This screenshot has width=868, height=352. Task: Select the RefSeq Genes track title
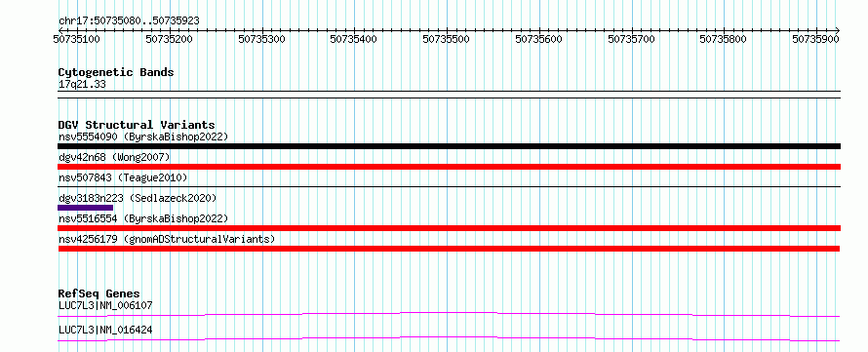tap(99, 293)
